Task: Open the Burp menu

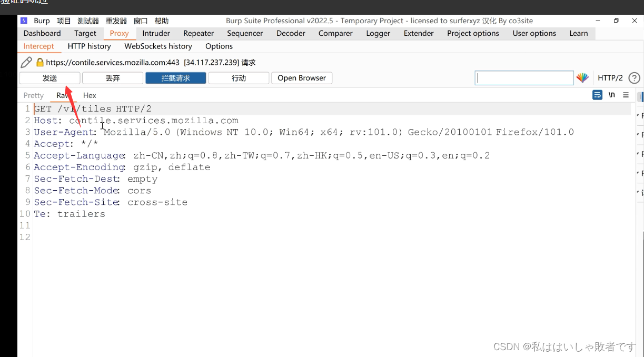Action: pyautogui.click(x=42, y=21)
